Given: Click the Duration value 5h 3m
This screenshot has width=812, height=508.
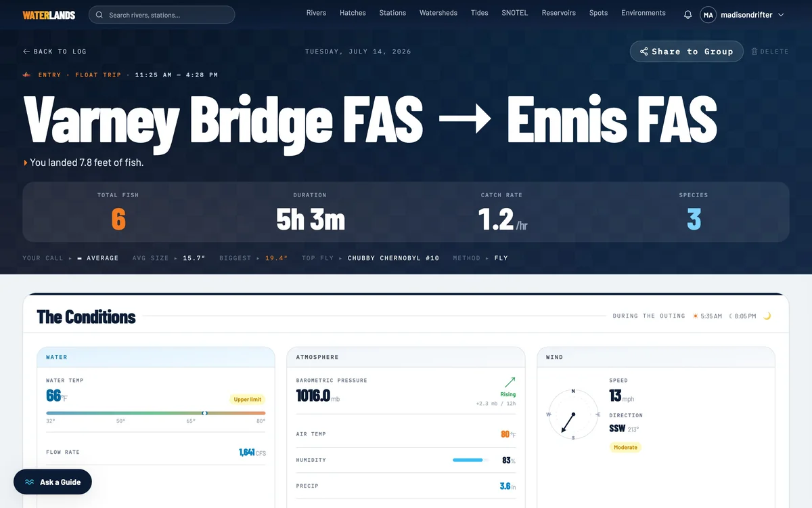Looking at the screenshot, I should point(311,219).
